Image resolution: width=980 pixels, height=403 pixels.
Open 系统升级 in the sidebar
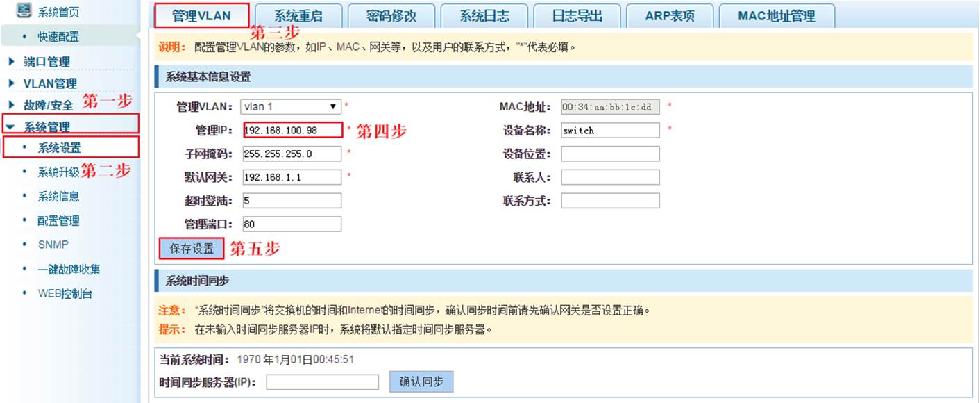click(x=58, y=172)
